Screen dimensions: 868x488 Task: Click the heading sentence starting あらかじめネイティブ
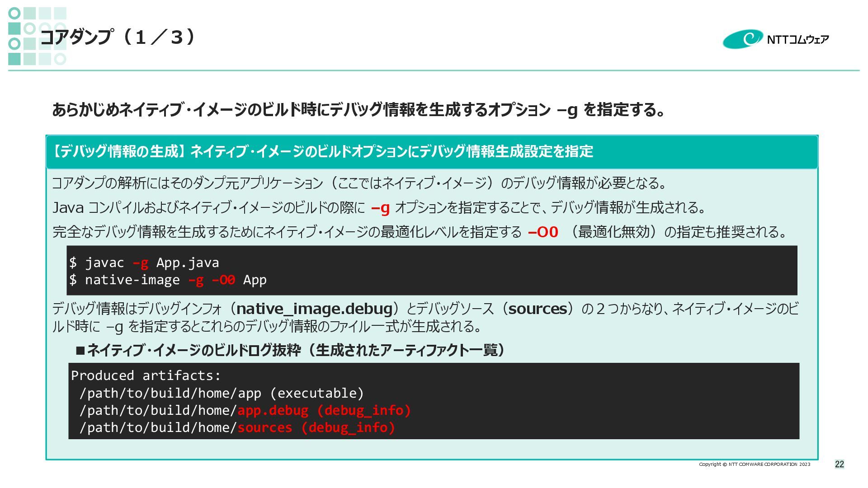358,110
